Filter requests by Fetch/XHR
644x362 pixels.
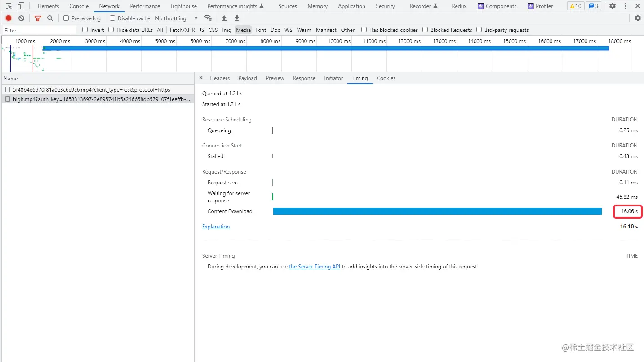click(x=182, y=30)
